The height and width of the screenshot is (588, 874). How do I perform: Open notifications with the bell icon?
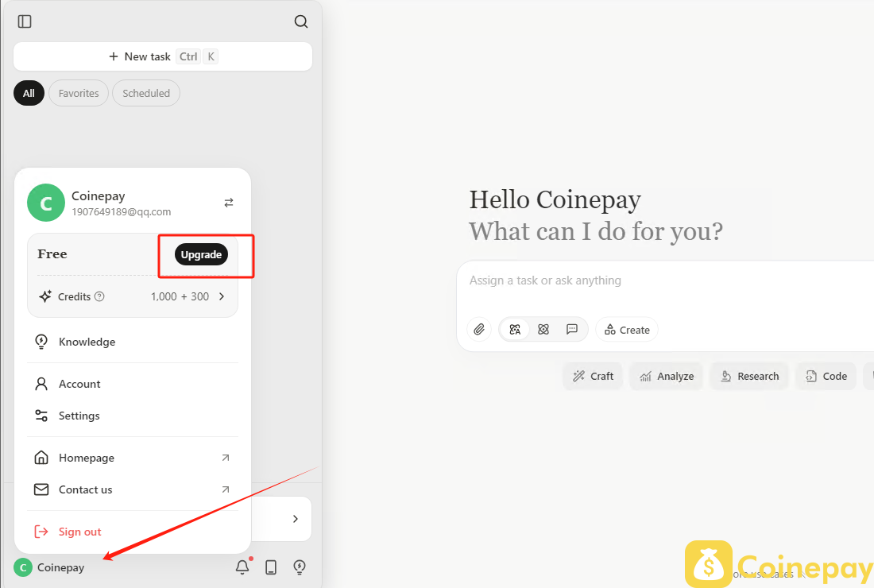click(242, 567)
